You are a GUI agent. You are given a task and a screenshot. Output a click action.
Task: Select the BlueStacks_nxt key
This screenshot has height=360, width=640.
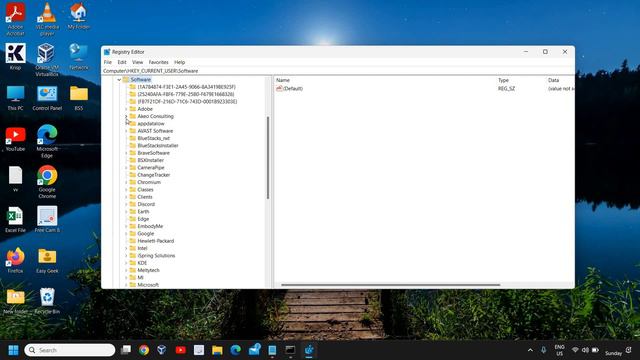pos(153,138)
